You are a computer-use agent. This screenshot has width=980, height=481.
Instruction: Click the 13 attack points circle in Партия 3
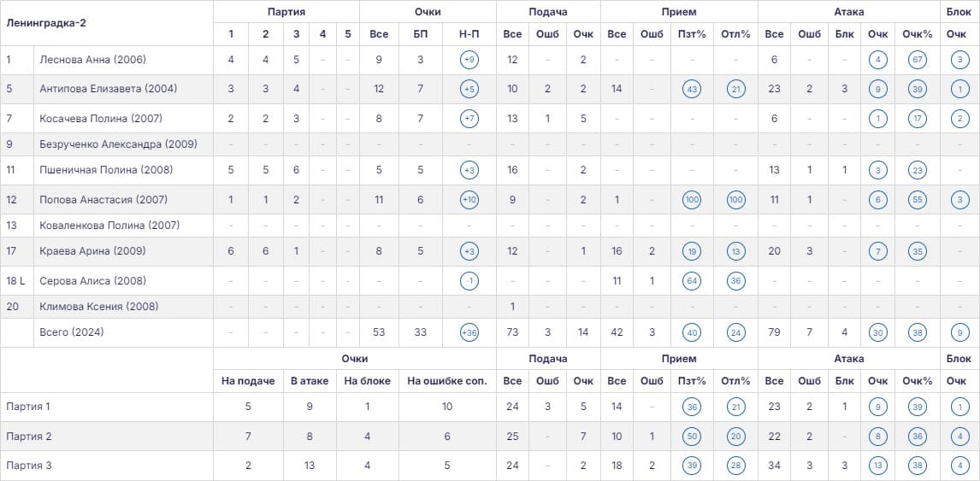877,466
